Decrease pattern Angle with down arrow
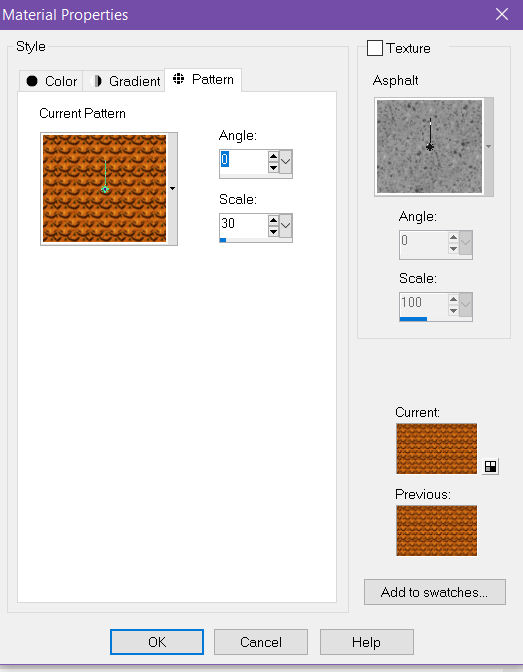 (x=273, y=168)
